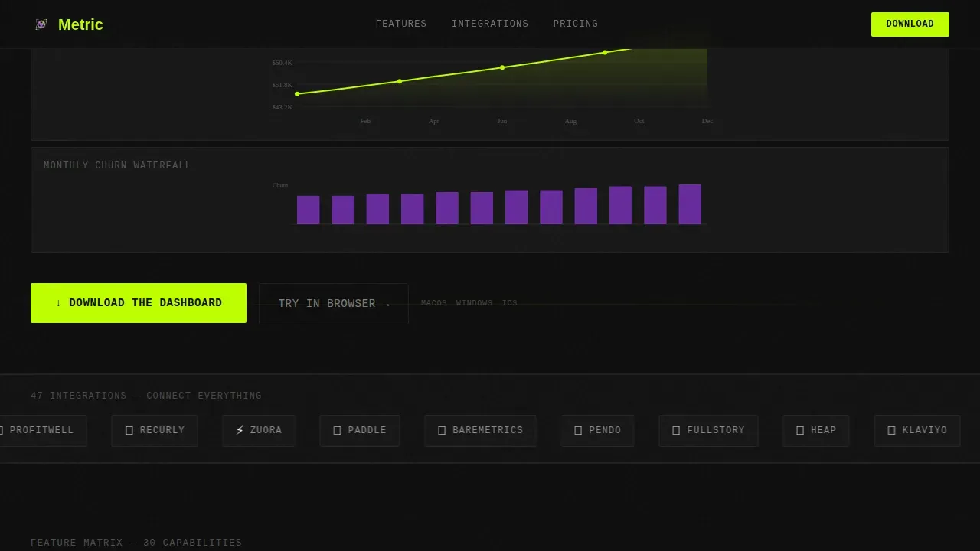980x551 pixels.
Task: Click the last purple churn bar
Action: tap(690, 204)
